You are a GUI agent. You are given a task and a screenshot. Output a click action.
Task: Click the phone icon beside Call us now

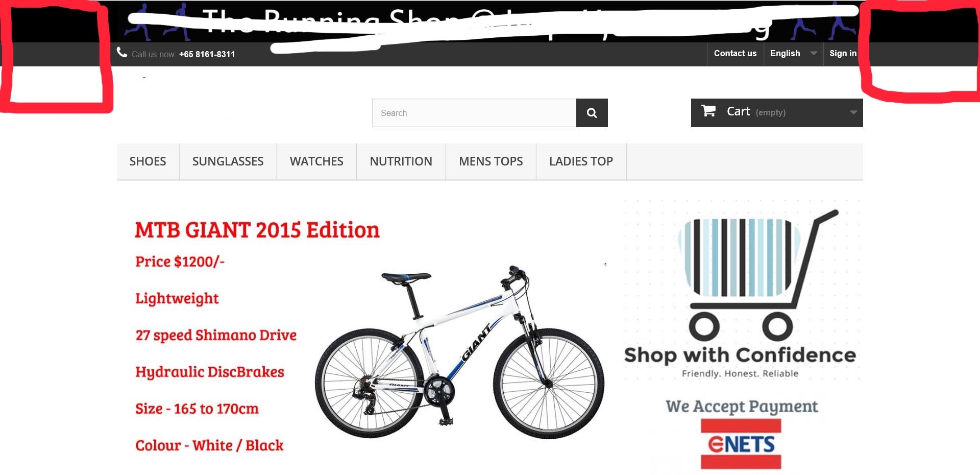pyautogui.click(x=122, y=52)
